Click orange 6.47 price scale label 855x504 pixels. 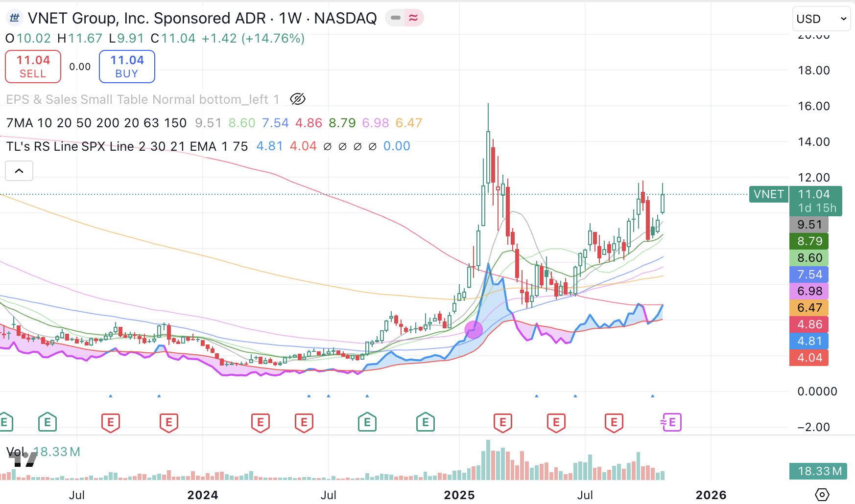pyautogui.click(x=809, y=308)
